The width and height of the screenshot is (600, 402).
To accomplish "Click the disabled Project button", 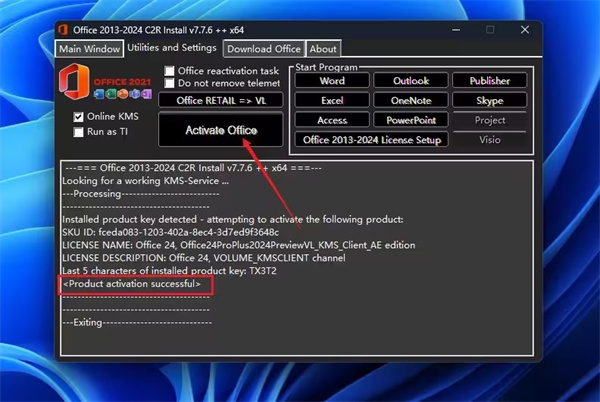I will [490, 120].
